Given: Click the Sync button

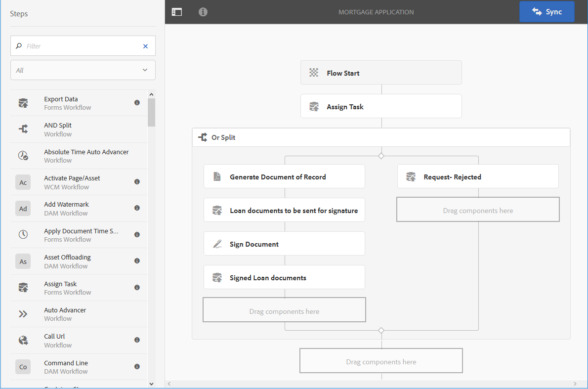Looking at the screenshot, I should pos(547,12).
